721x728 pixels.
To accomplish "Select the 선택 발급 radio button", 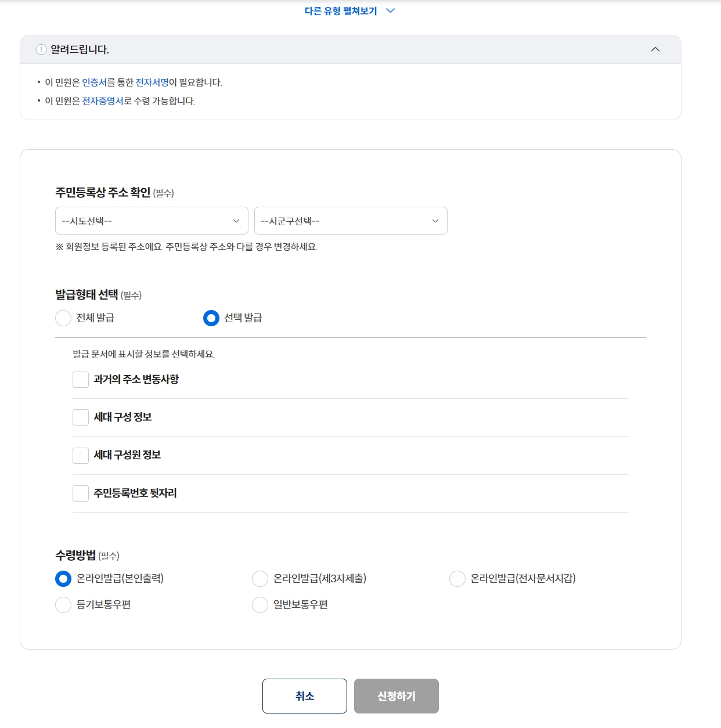I will [x=211, y=318].
